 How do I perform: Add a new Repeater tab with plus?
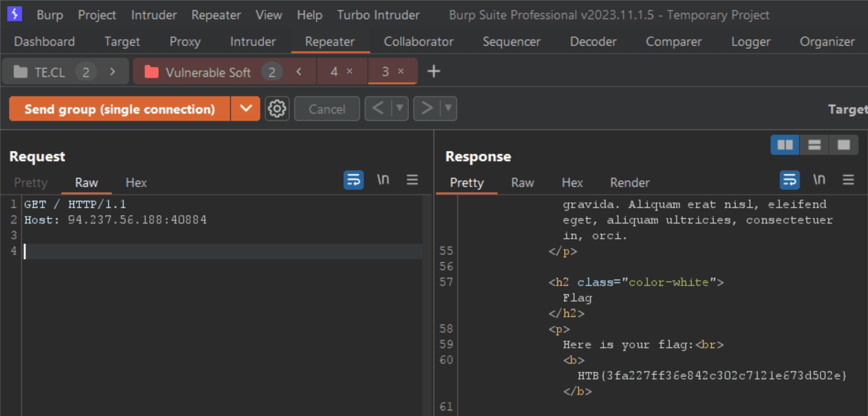tap(434, 71)
